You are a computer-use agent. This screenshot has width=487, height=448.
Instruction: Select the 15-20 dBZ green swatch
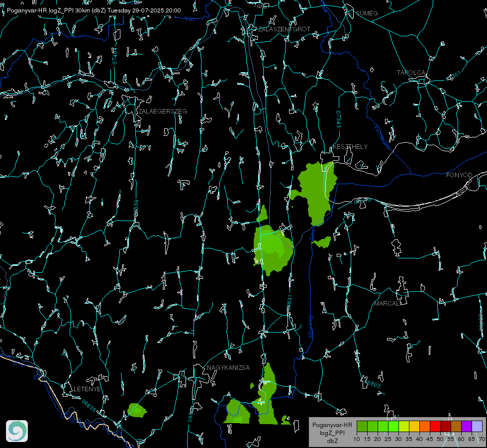[373, 426]
